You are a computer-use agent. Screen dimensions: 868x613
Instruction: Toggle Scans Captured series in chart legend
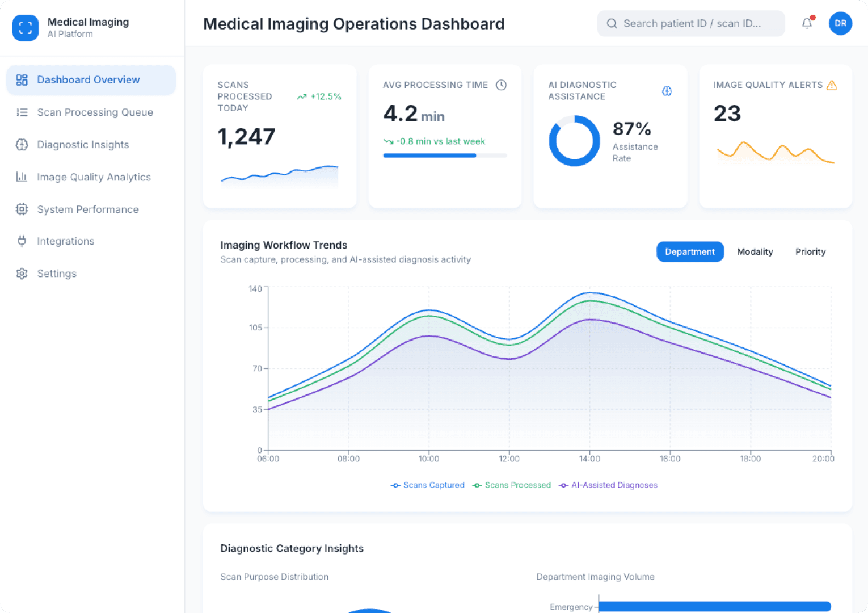tap(428, 485)
